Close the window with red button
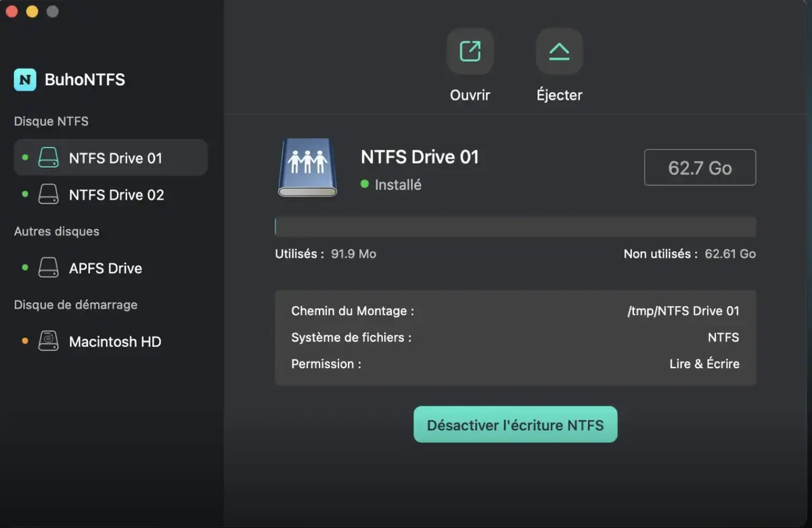 click(11, 12)
